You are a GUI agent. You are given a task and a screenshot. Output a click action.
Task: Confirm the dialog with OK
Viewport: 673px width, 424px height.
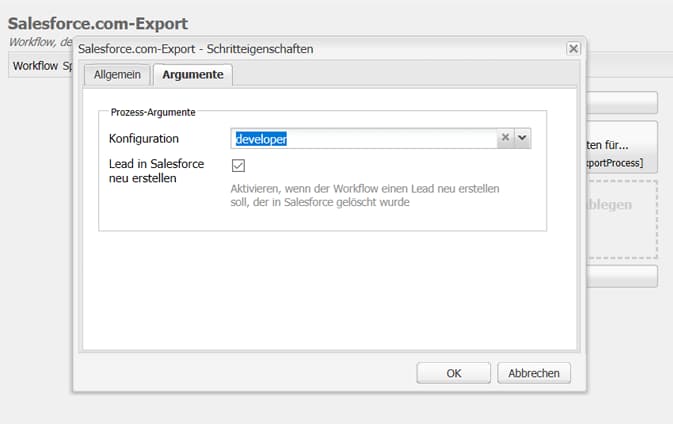pos(453,373)
